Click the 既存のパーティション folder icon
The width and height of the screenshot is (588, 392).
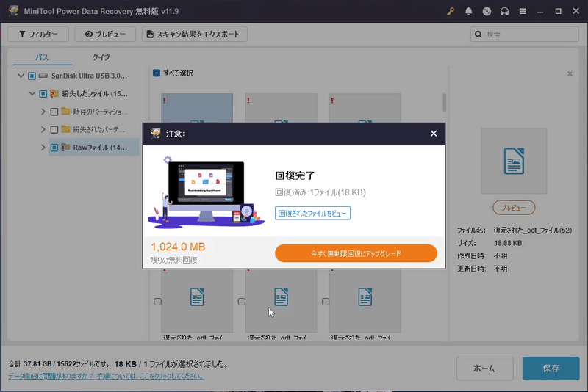pos(65,111)
